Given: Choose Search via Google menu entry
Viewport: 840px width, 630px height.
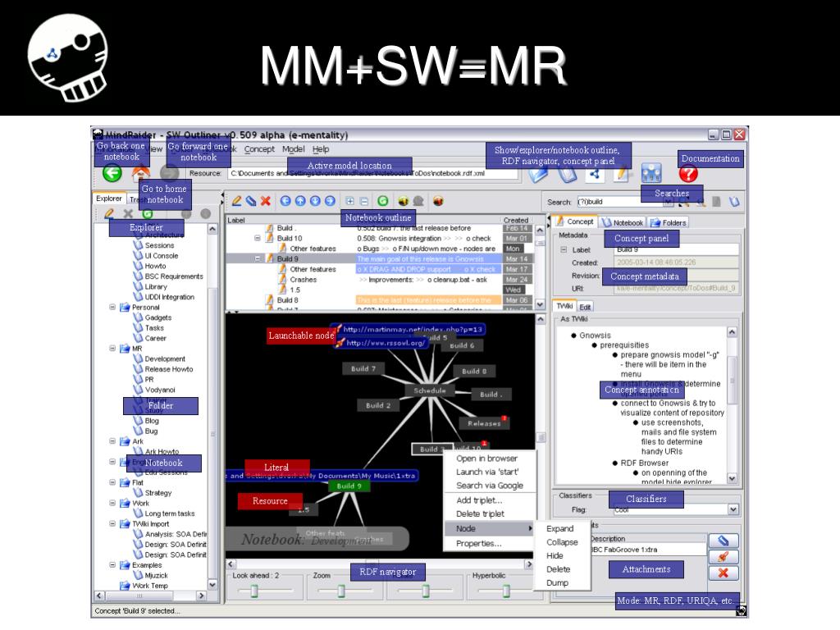Looking at the screenshot, I should point(490,486).
